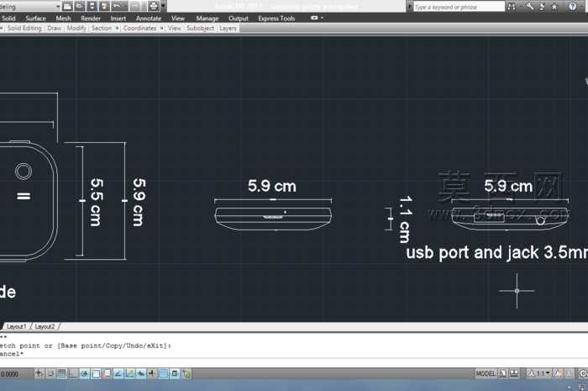Click the coordinates readout 0.0000
The height and width of the screenshot is (391, 588).
click(x=9, y=373)
